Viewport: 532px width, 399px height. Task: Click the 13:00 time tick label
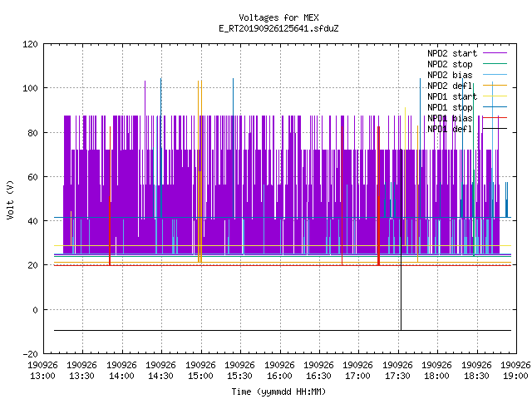pos(42,376)
